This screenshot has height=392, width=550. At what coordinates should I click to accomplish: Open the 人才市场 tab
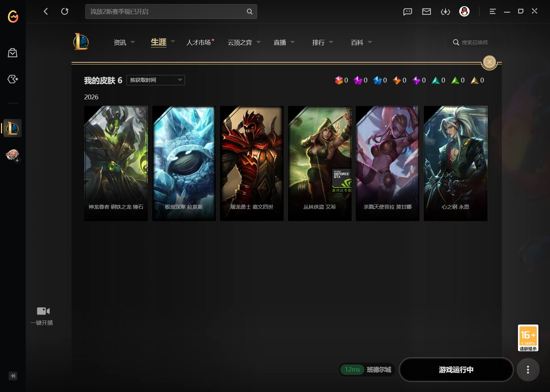pos(199,42)
